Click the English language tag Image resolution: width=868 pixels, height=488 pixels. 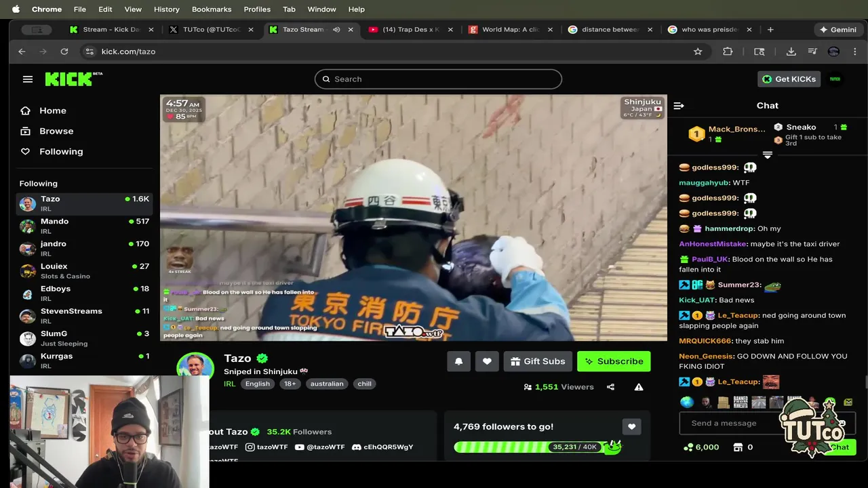258,384
